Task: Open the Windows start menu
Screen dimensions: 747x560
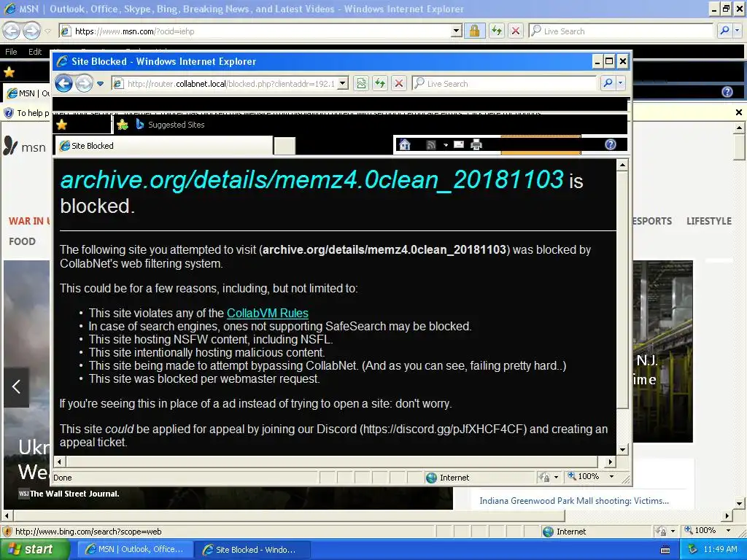Action: [35, 549]
